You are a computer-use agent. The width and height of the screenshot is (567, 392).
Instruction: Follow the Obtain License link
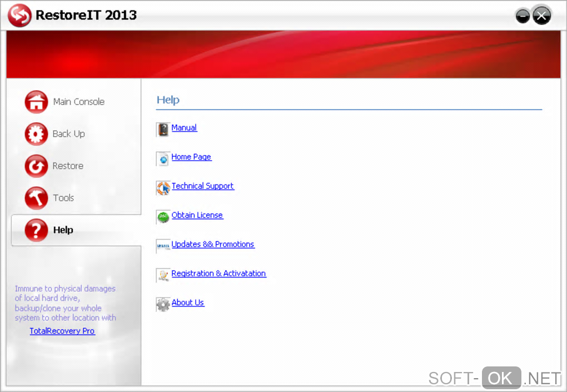tap(197, 215)
